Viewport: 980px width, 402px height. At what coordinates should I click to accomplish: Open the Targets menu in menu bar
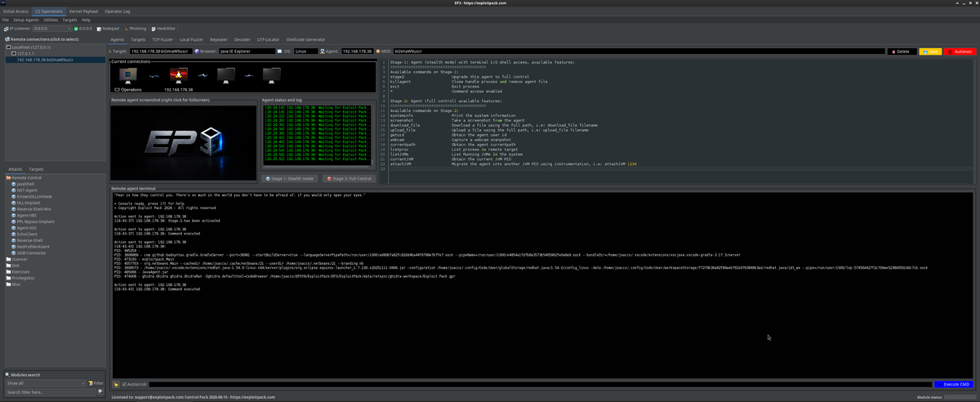(69, 20)
